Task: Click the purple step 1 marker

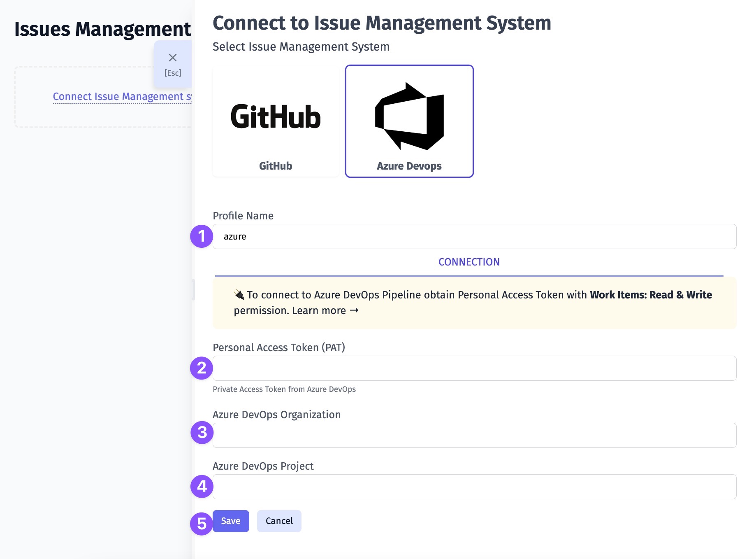Action: pos(202,236)
